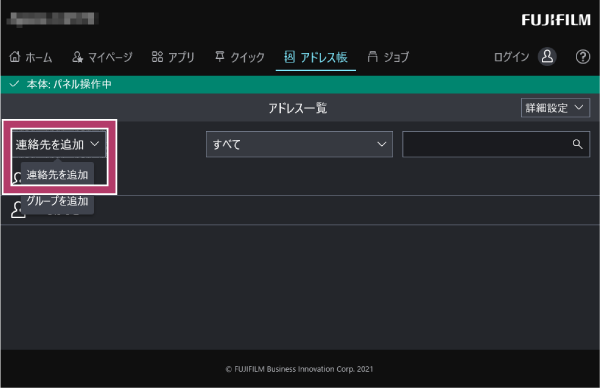Click the address book icon beside アドレス帳
Screen dimensions: 600x389
tap(289, 57)
